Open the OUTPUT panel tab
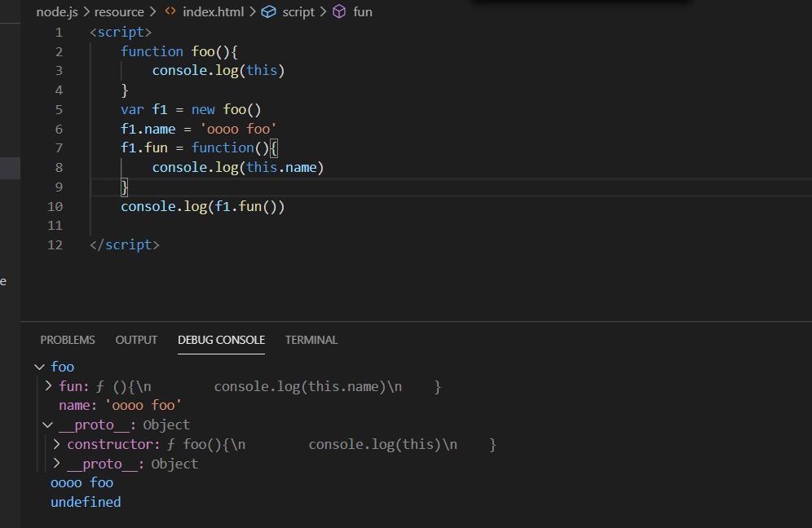 pyautogui.click(x=136, y=340)
